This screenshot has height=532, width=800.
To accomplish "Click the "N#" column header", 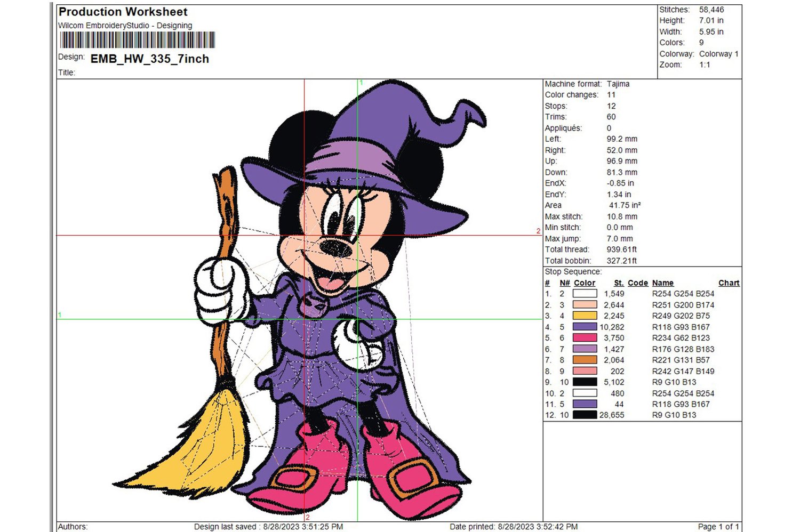I will coord(565,283).
